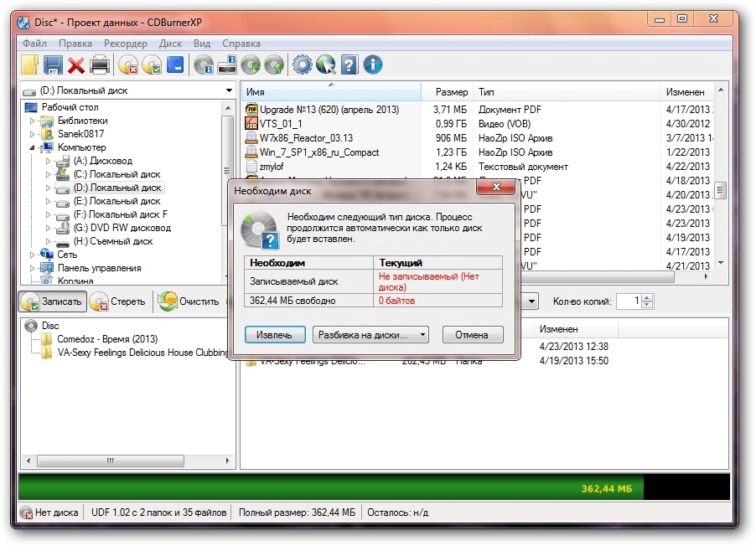This screenshot has height=546, width=756.
Task: Click the burn disc toolbar icon with checkmark
Action: 152,65
